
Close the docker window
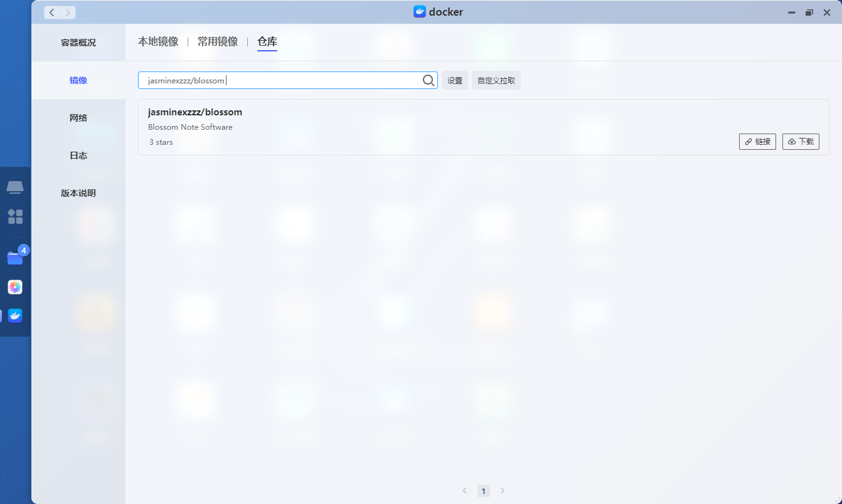827,12
